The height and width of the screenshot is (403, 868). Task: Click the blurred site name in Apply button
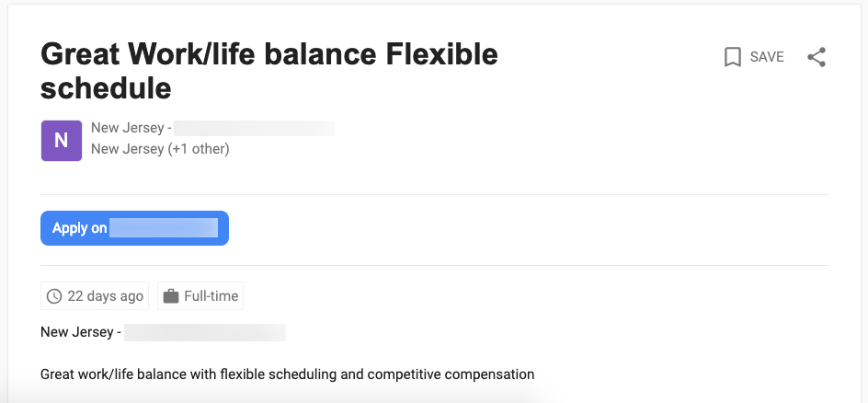click(164, 228)
